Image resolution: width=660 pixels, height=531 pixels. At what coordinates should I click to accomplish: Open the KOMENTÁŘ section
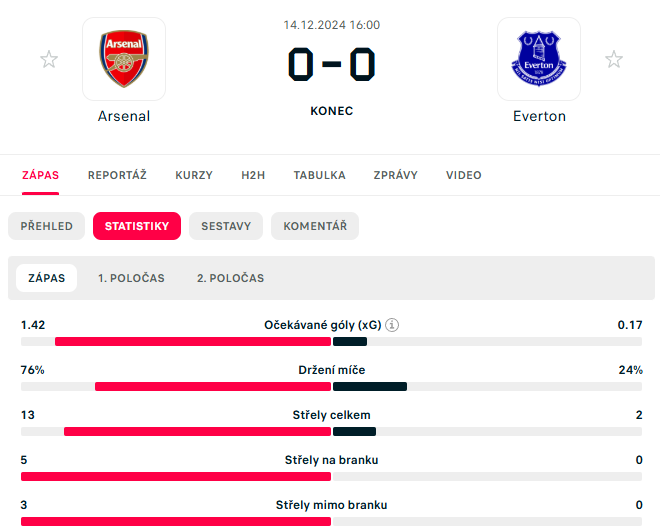(315, 226)
